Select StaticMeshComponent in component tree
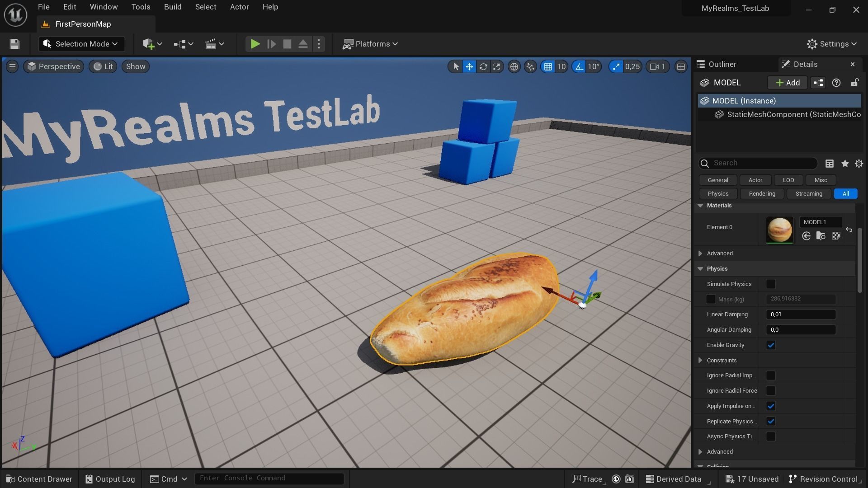The image size is (868, 488). tap(779, 114)
